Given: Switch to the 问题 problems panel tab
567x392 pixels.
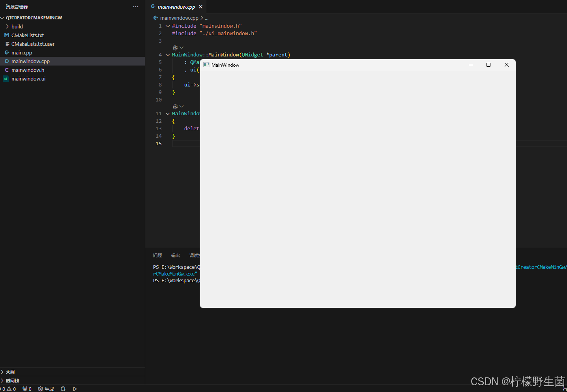Looking at the screenshot, I should tap(157, 255).
